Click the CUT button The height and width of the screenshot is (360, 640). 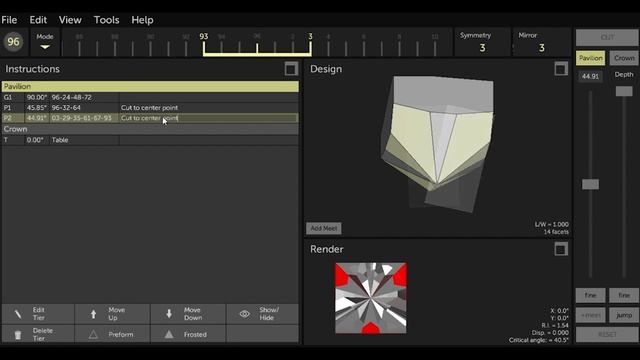[x=607, y=38]
